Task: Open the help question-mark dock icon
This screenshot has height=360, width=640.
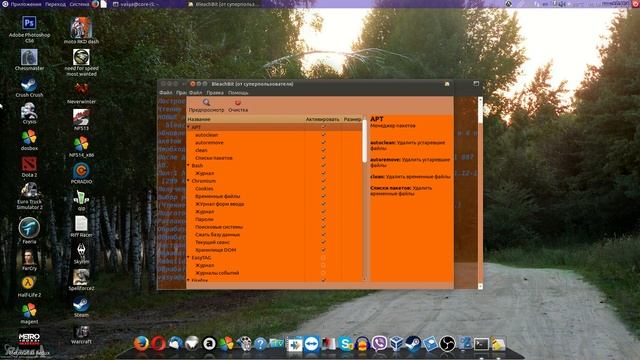Action: click(x=260, y=344)
